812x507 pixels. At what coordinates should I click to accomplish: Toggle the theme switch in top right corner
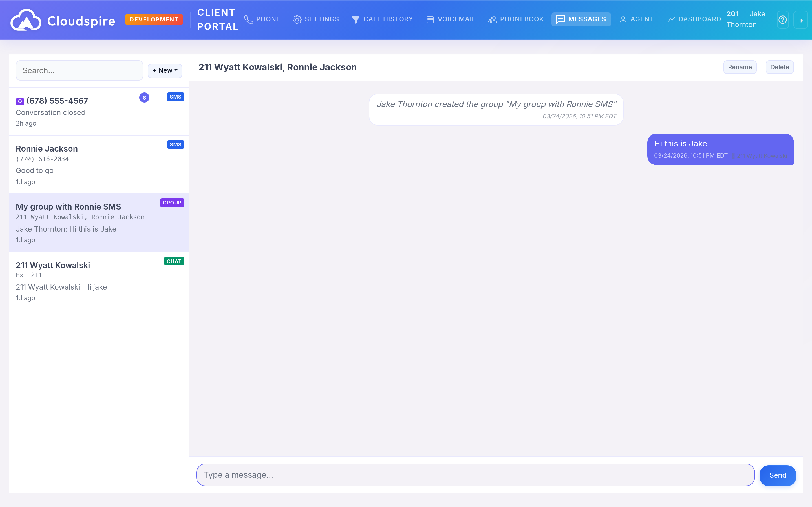[x=802, y=20]
